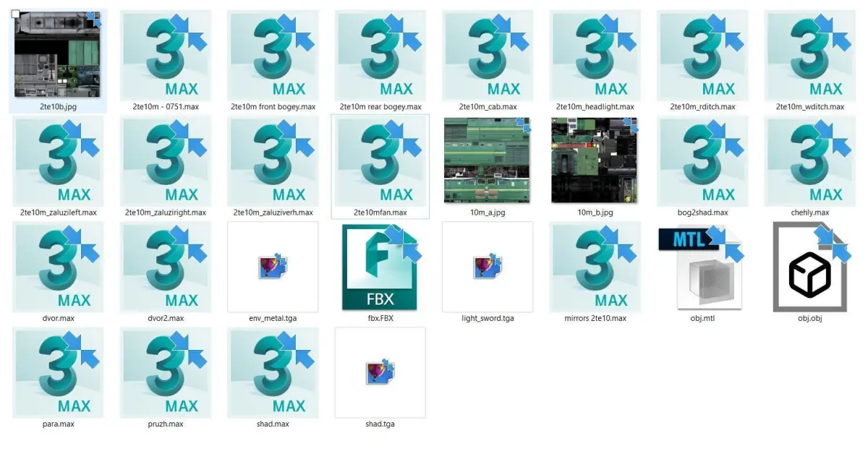The height and width of the screenshot is (467, 868).
Task: Select the mirrors 2te10.max file icon
Action: coord(595,267)
